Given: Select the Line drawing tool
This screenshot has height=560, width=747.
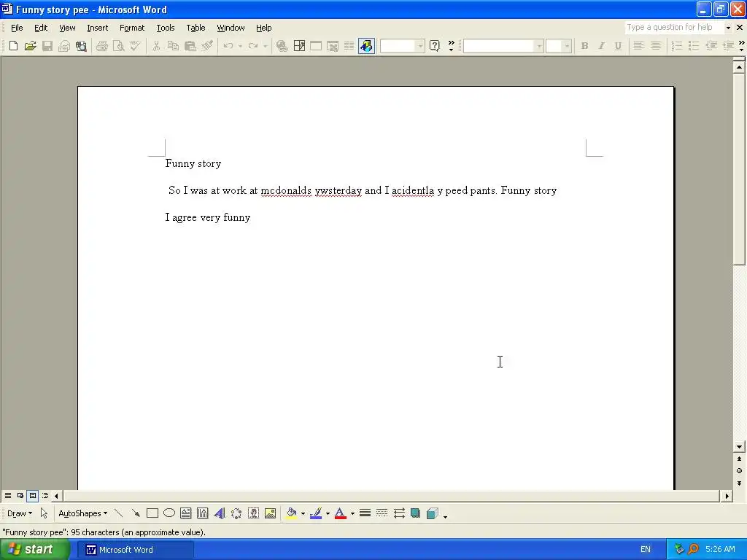Looking at the screenshot, I should click(x=119, y=513).
